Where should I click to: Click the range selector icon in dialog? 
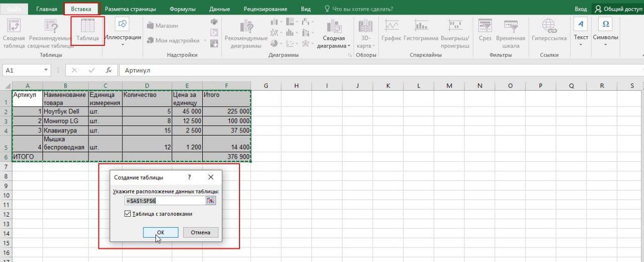point(211,201)
